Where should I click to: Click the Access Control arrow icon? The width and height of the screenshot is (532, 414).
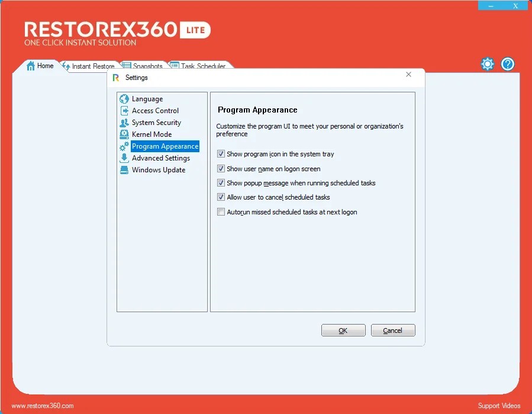[x=124, y=111]
